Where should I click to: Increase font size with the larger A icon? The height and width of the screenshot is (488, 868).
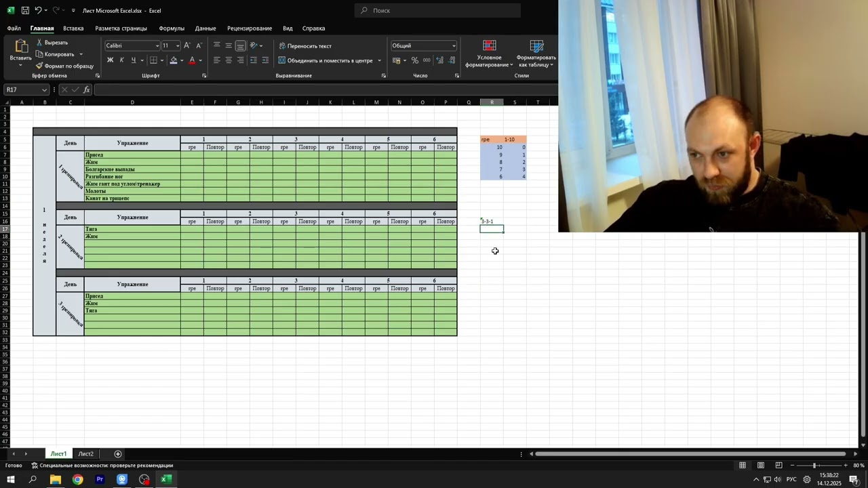point(187,45)
